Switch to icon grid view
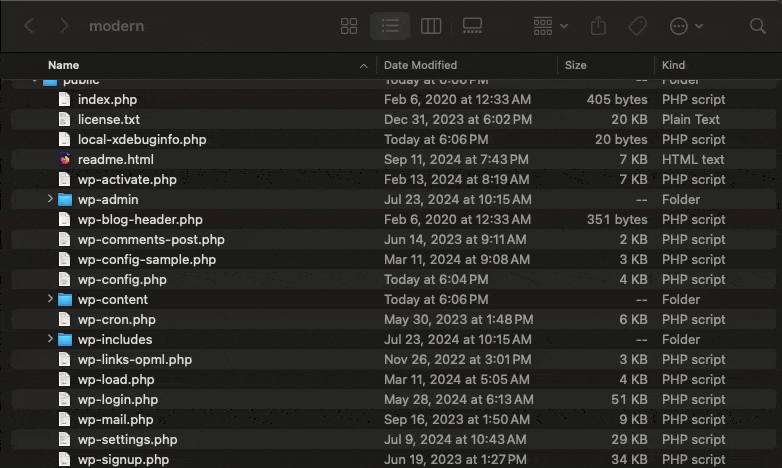 point(349,26)
